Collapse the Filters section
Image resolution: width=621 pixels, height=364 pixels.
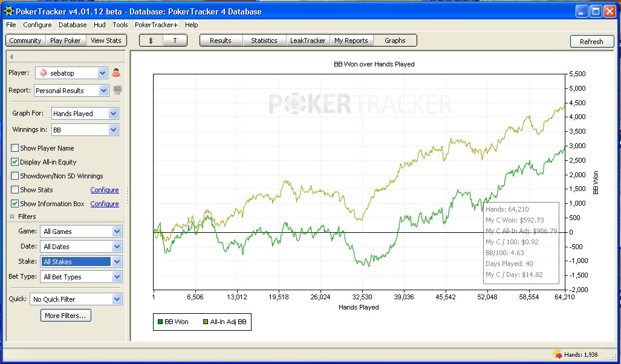(x=11, y=216)
